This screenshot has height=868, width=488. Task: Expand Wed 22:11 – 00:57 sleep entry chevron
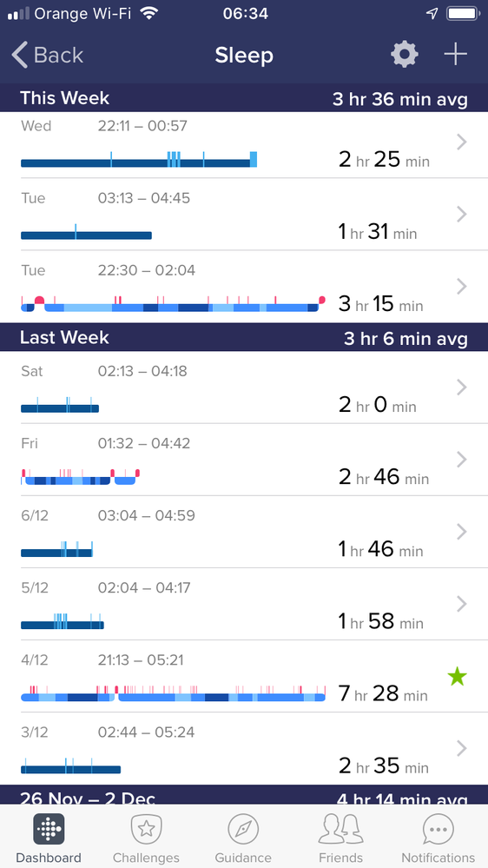pos(462,142)
